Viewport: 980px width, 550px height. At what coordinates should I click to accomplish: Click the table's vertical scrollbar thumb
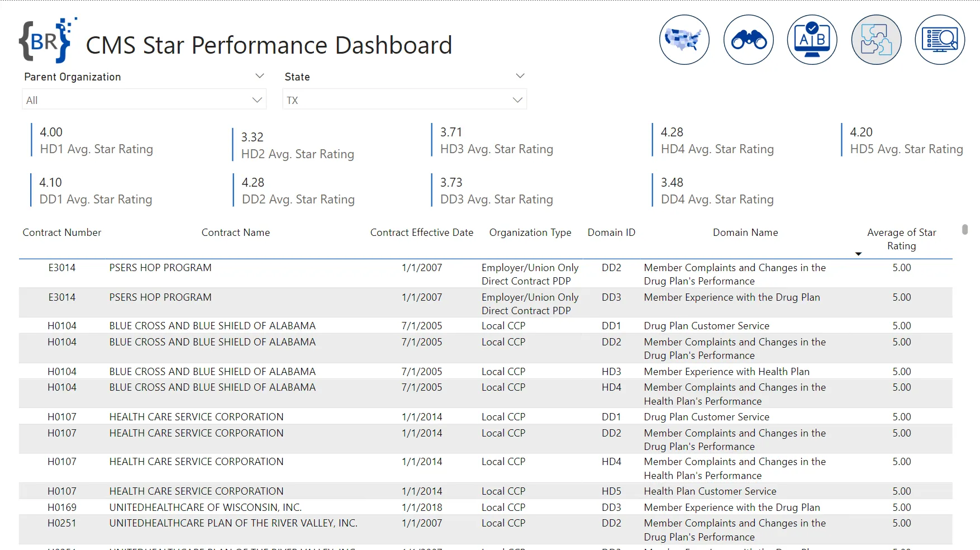click(964, 230)
